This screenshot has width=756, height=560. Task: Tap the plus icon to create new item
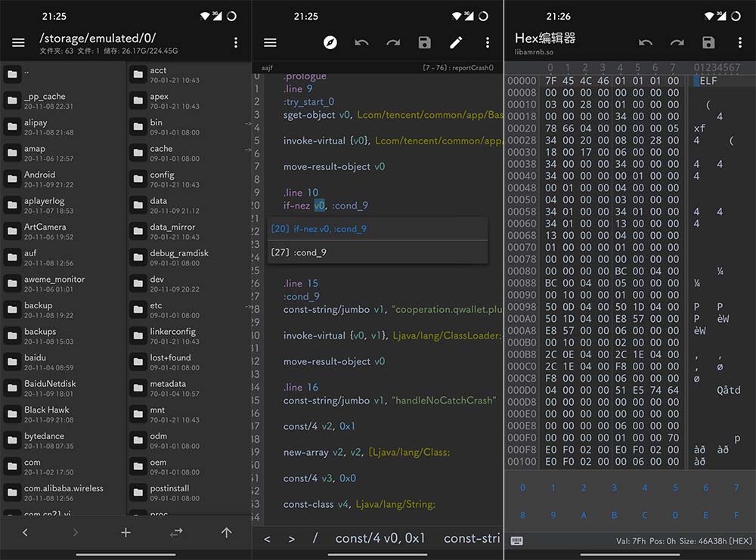pyautogui.click(x=125, y=533)
